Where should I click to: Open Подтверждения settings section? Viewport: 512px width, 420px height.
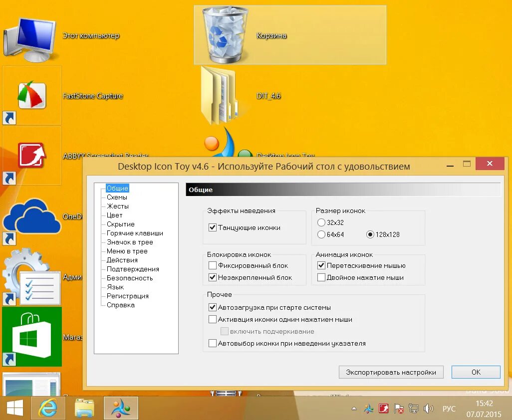133,269
